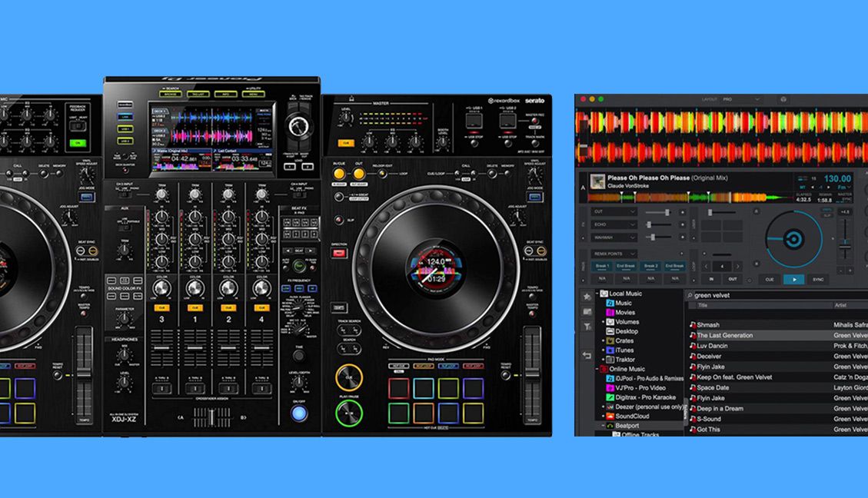Click the Deezer icon in the folder tree
Viewport: 868px width, 498px height.
(x=610, y=407)
